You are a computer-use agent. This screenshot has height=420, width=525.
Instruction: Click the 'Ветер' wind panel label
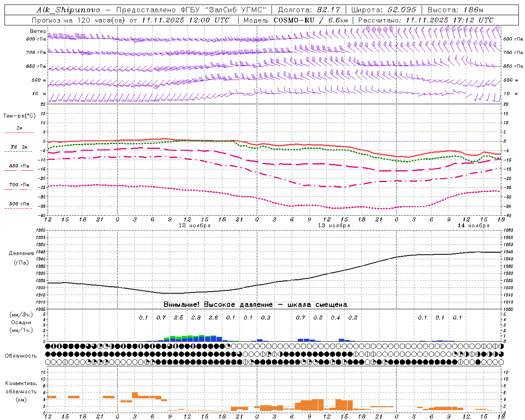click(x=38, y=31)
